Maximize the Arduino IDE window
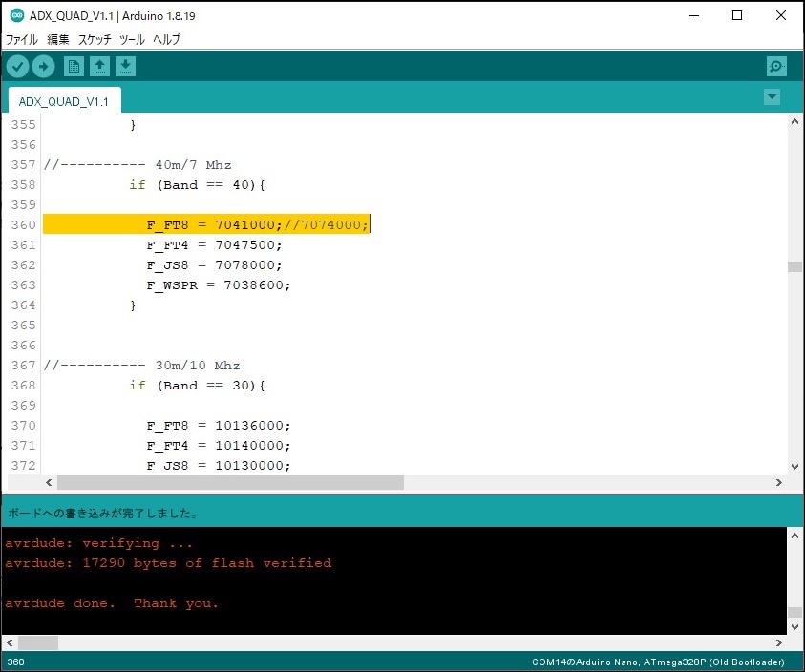Screen dimensions: 805x672 pos(737,15)
